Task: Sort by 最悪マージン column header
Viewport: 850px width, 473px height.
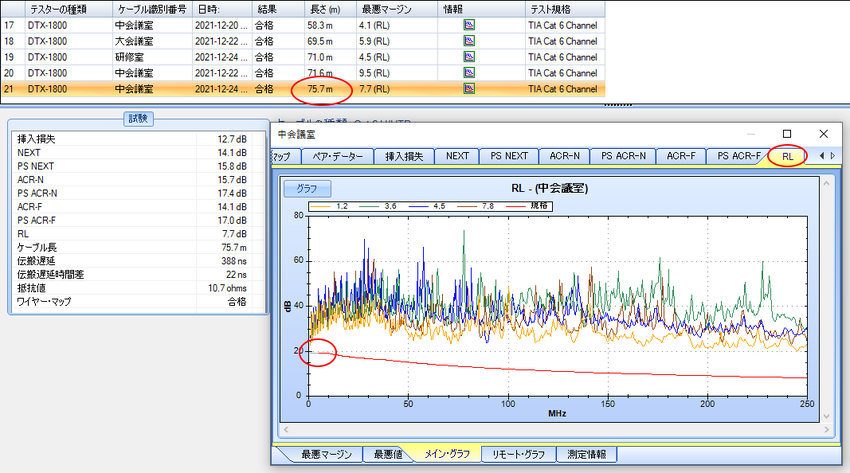Action: 397,9
